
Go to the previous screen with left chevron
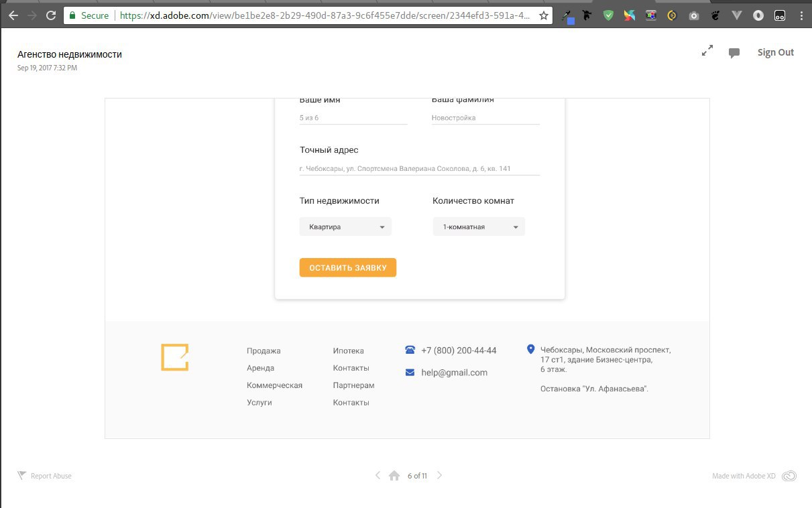click(378, 476)
